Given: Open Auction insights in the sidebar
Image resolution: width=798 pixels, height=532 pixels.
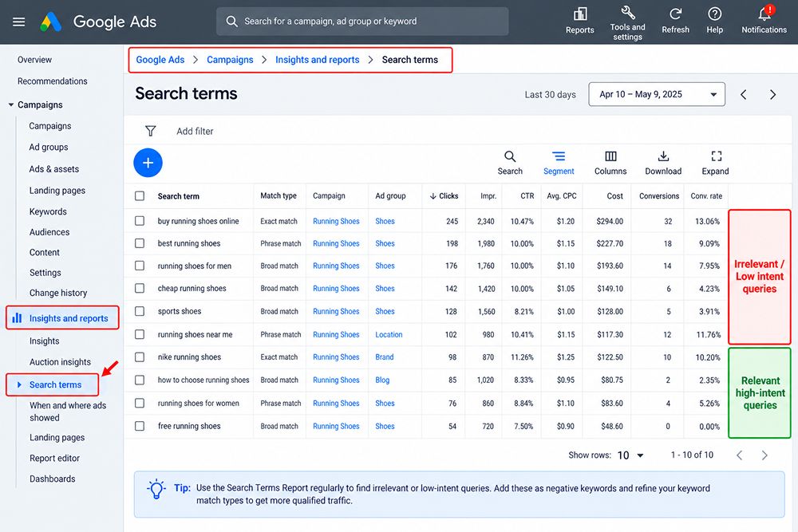Looking at the screenshot, I should tap(60, 361).
